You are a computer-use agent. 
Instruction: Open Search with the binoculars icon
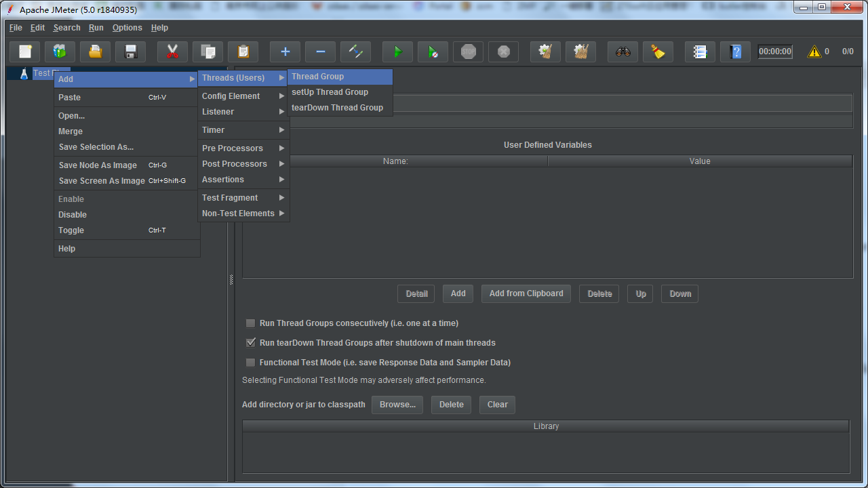[x=623, y=52]
